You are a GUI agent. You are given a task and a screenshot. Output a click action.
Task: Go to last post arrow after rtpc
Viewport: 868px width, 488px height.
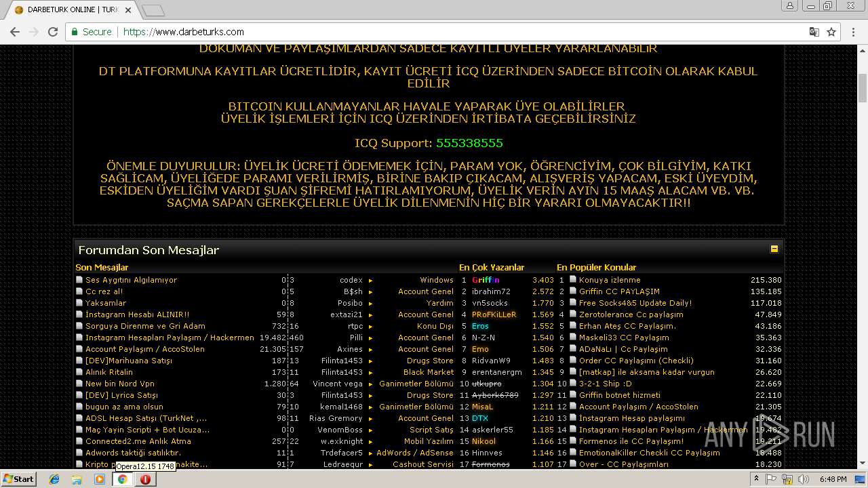pos(370,327)
